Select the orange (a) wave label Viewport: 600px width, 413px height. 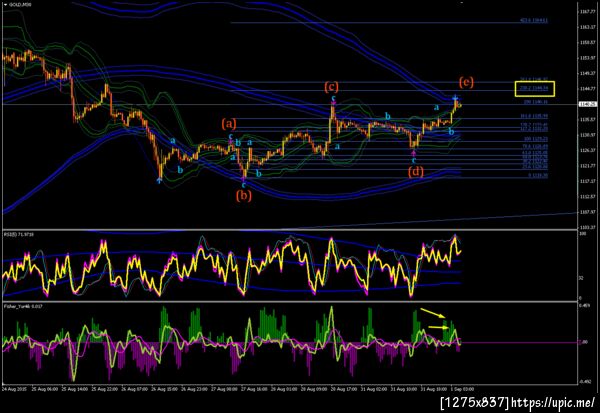(x=229, y=124)
